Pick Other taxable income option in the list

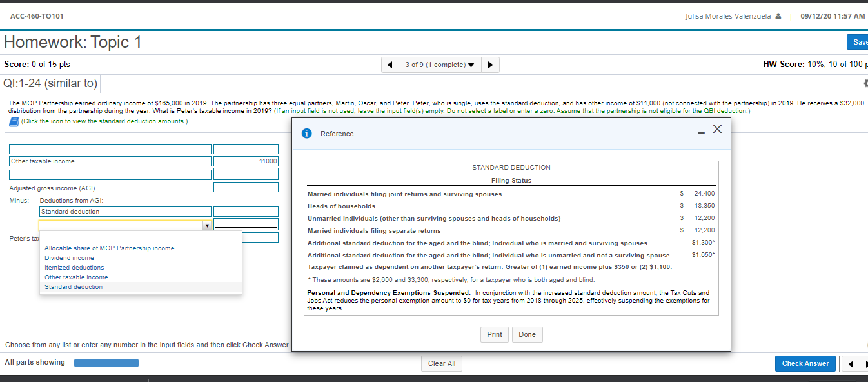pos(76,277)
